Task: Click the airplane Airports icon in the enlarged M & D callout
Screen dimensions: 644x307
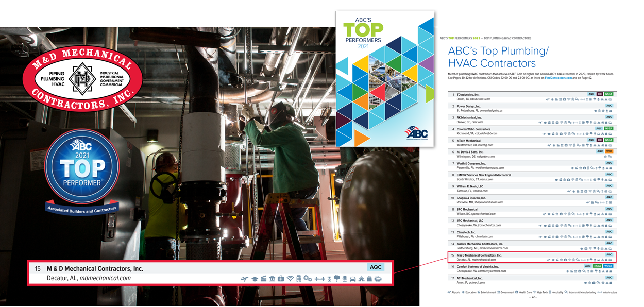Action: (x=244, y=279)
